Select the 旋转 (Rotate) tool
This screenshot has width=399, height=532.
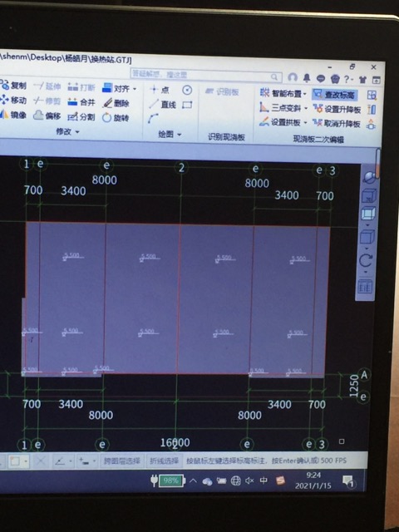click(116, 118)
